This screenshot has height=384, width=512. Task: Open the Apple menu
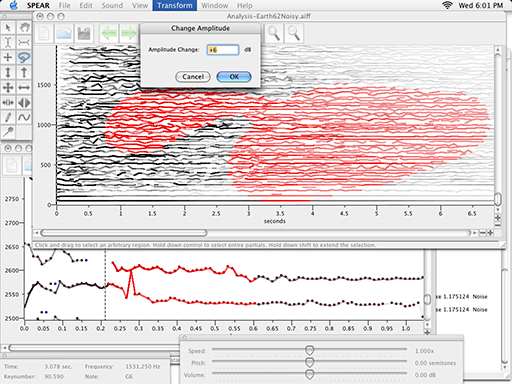(13, 5)
